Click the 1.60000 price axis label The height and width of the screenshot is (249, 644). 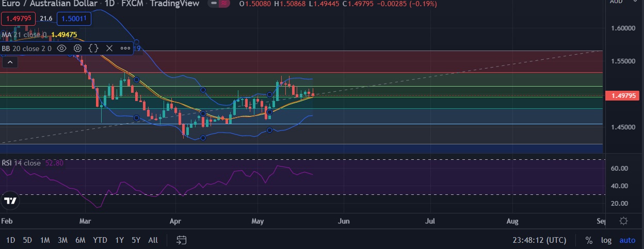624,28
